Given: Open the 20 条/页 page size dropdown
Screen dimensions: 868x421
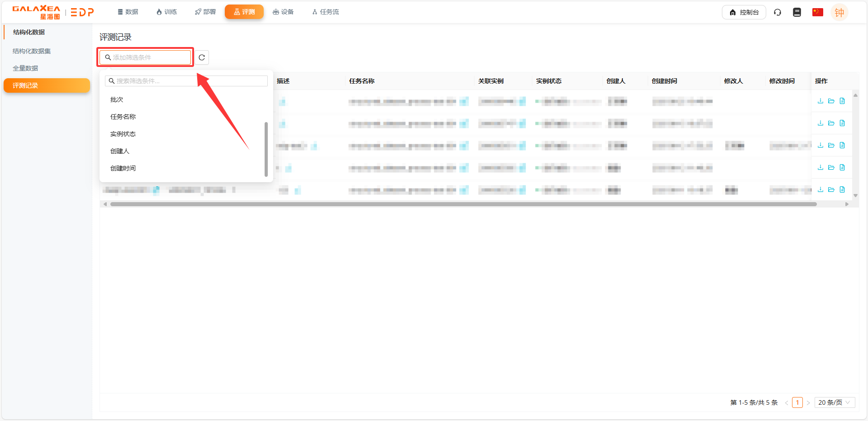Looking at the screenshot, I should (x=834, y=402).
